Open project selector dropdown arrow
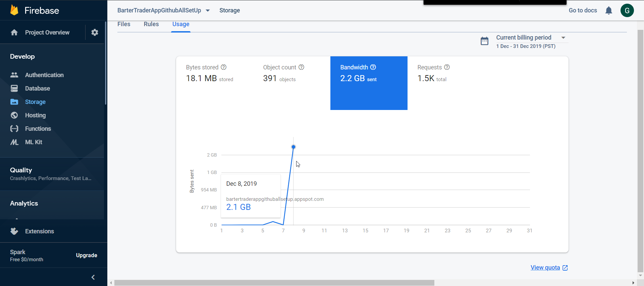Screen dimensions: 644x286 pyautogui.click(x=208, y=10)
